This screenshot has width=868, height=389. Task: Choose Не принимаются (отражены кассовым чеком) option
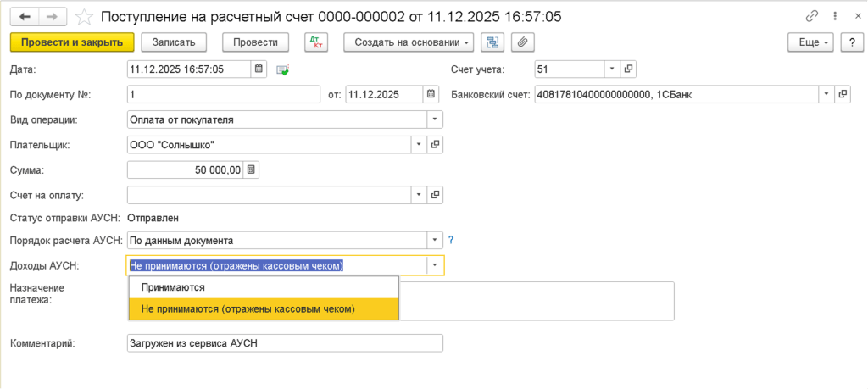[x=248, y=309]
